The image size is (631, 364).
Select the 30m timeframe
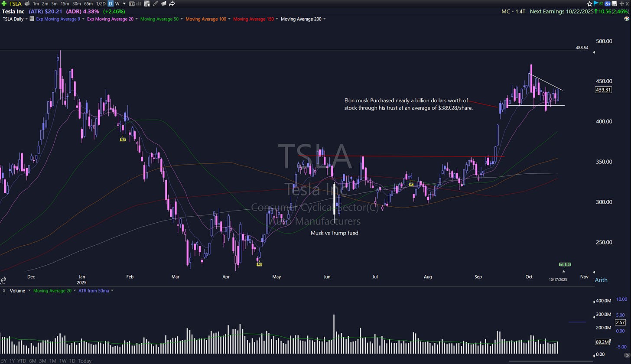pos(76,3)
